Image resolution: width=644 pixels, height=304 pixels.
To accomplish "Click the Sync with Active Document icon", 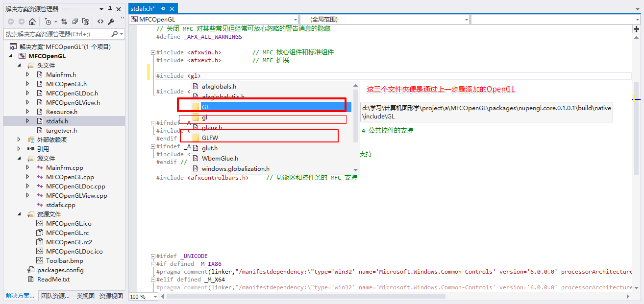I will pos(65,22).
